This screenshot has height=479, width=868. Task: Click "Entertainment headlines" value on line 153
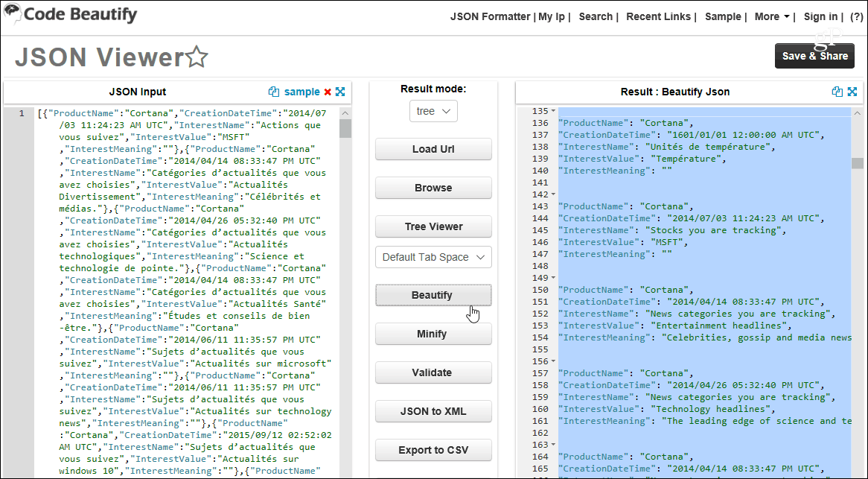(x=718, y=326)
